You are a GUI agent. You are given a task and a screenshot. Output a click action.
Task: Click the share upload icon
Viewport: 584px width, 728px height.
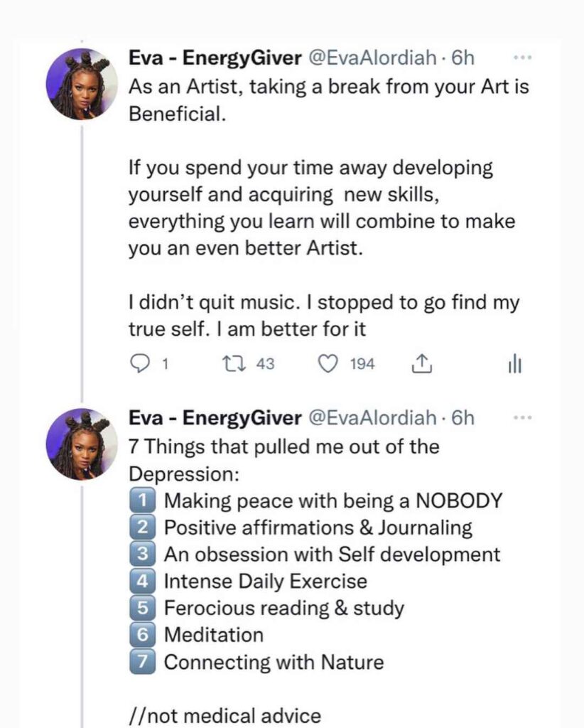point(421,364)
